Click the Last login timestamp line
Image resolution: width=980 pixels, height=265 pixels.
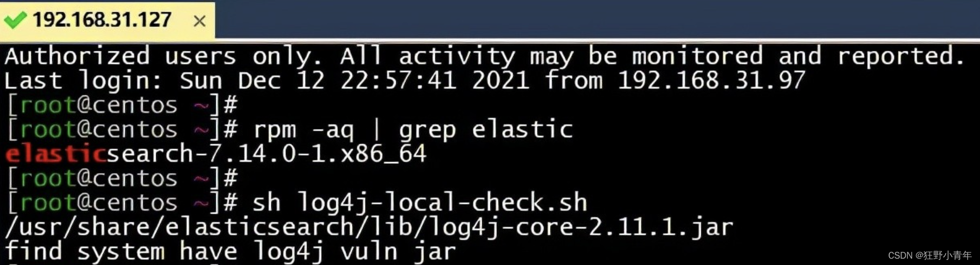click(x=405, y=80)
